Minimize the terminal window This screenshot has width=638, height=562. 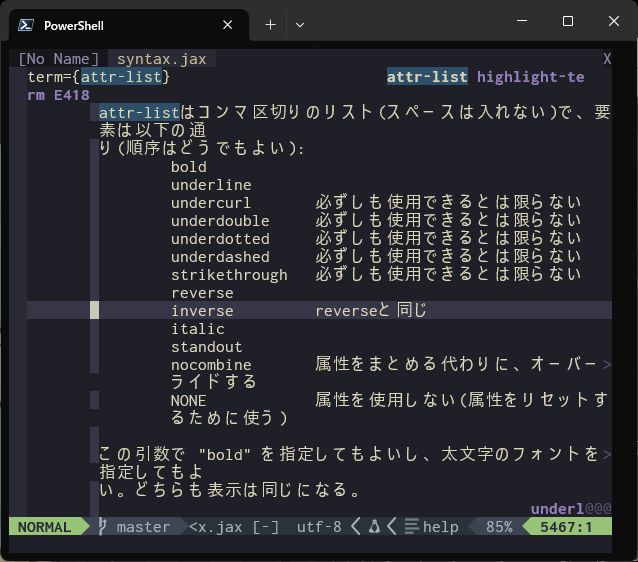[521, 22]
